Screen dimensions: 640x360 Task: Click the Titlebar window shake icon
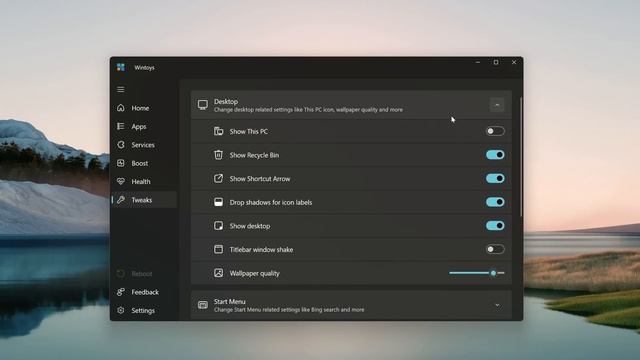coord(218,249)
